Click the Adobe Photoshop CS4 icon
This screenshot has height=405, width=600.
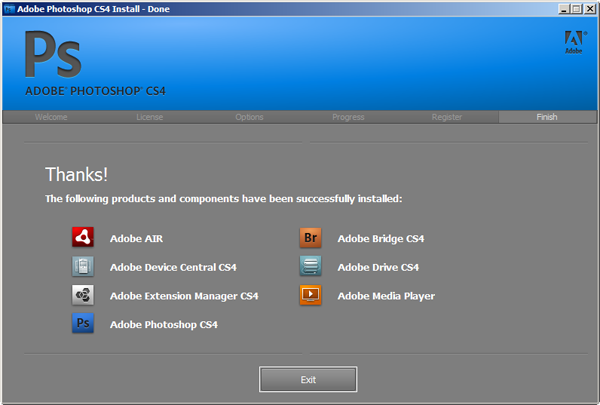(83, 324)
